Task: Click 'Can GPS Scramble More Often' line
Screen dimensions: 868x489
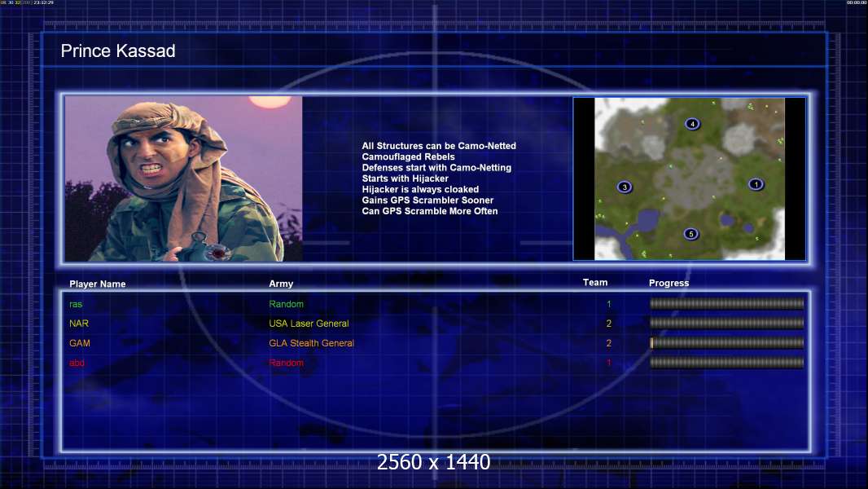Action: pos(430,211)
